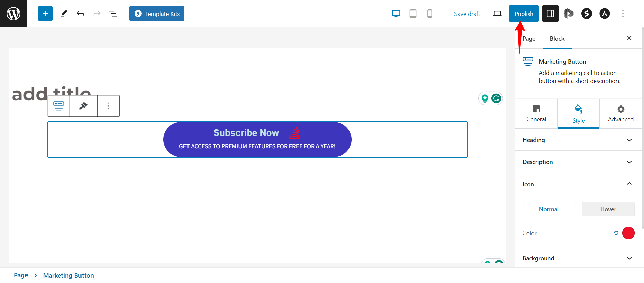644x283 pixels.
Task: Click the Publish button
Action: coord(524,14)
